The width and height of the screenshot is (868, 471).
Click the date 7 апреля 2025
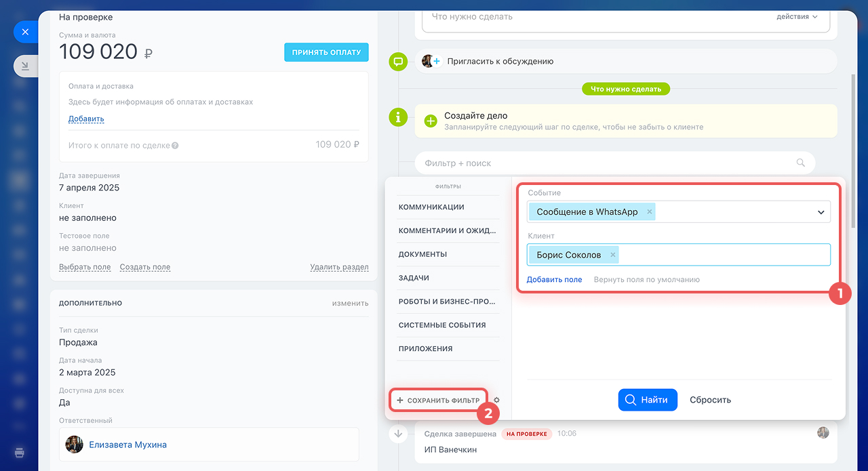(89, 188)
